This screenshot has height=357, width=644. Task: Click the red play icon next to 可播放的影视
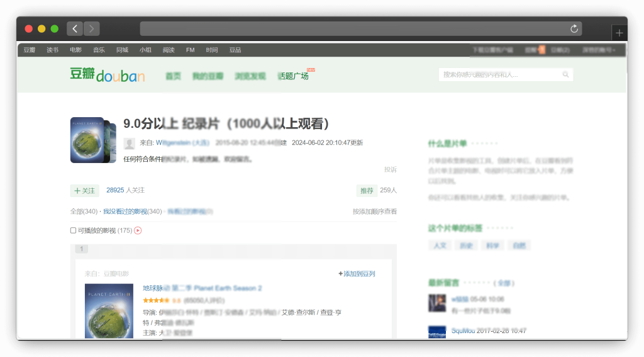tap(138, 230)
